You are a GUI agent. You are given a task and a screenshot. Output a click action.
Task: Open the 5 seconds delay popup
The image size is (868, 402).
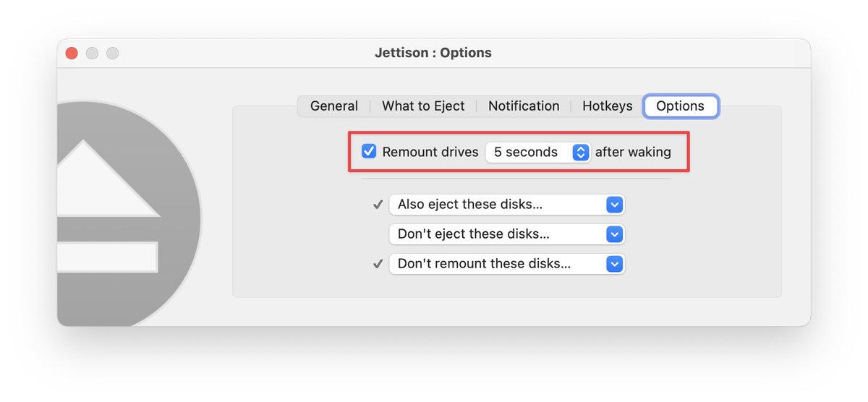(x=538, y=152)
